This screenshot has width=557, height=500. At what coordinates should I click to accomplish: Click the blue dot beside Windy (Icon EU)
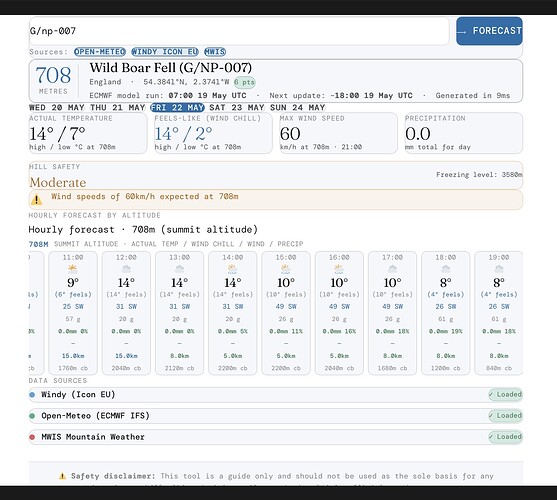[32, 395]
